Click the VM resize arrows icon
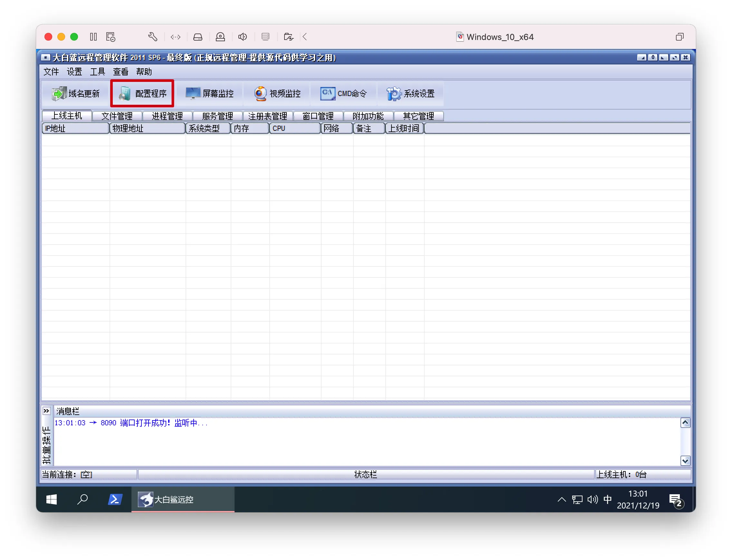Screen dimensions: 732x560 [176, 37]
